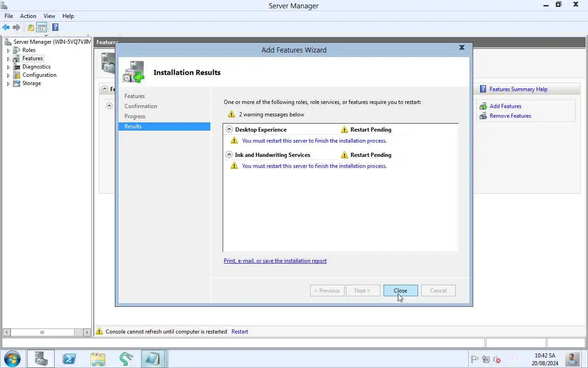Click the Up one level folder icon
Screen dimensions: 588x368
pyautogui.click(x=30, y=28)
